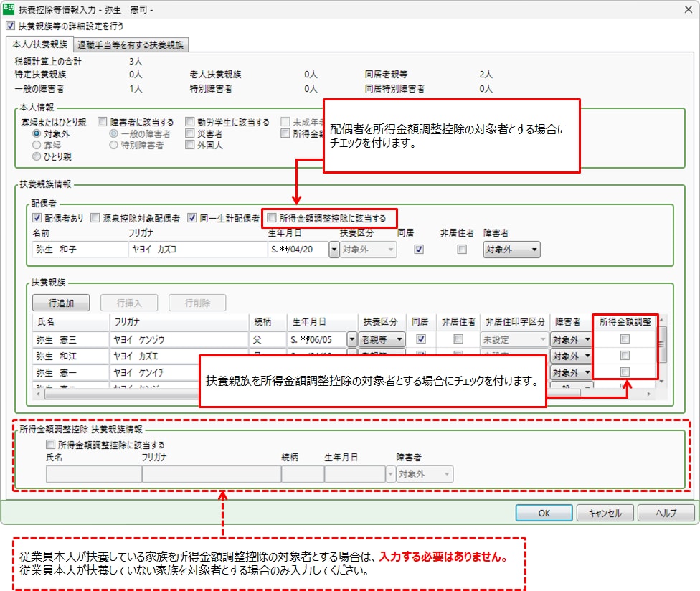Click the dependents table horizontal scrollbar

tap(344, 394)
